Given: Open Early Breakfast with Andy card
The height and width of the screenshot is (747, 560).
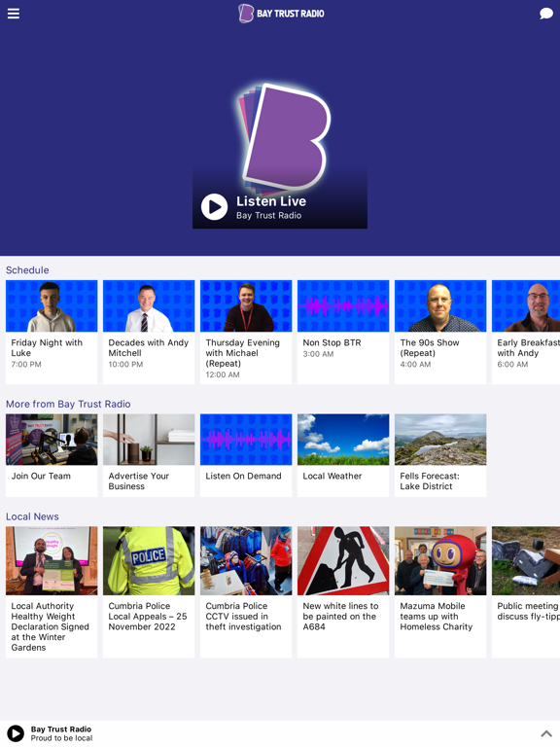Looking at the screenshot, I should click(x=526, y=332).
